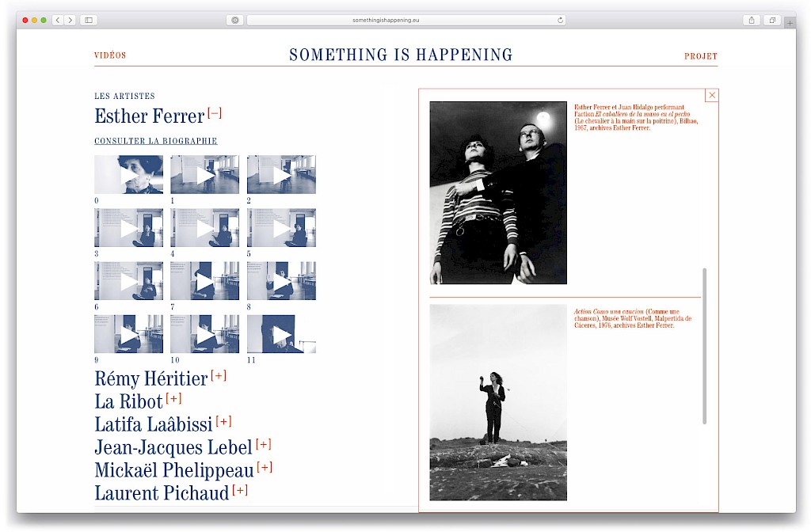Click the reload page icon

pyautogui.click(x=560, y=20)
